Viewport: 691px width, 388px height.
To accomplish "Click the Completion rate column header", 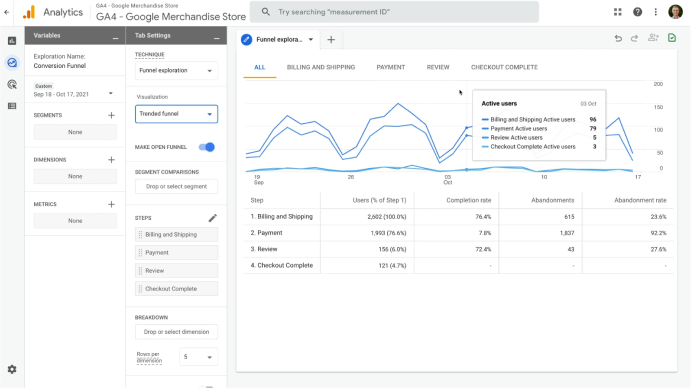I will click(x=468, y=200).
